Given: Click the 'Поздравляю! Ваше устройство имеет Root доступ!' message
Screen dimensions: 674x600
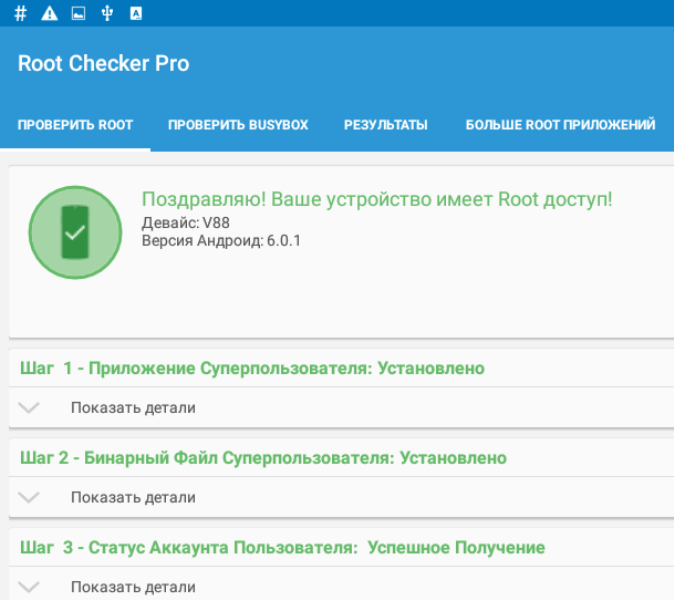Looking at the screenshot, I should [377, 200].
